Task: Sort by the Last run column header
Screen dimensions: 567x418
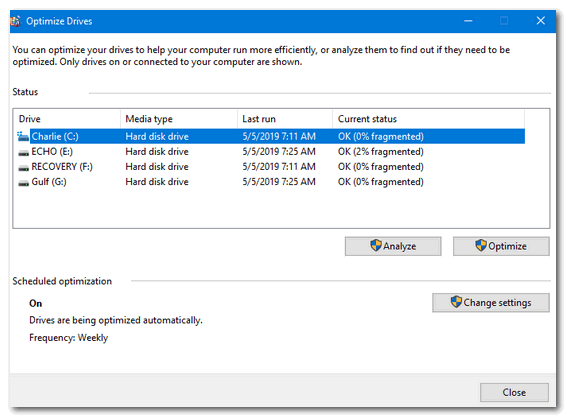Action: coord(285,119)
